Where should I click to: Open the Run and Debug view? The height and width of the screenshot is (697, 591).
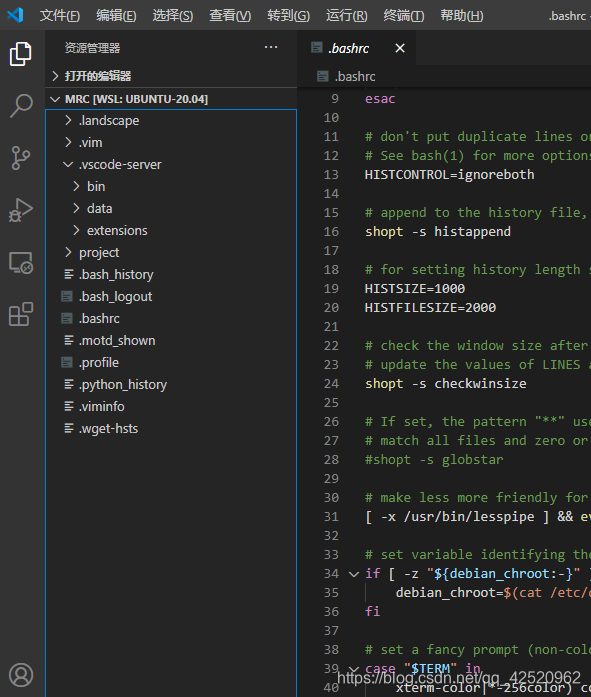pyautogui.click(x=21, y=210)
